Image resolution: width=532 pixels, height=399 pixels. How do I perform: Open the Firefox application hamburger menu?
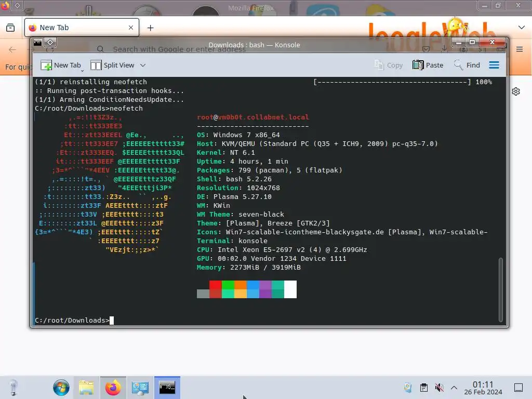click(x=520, y=49)
